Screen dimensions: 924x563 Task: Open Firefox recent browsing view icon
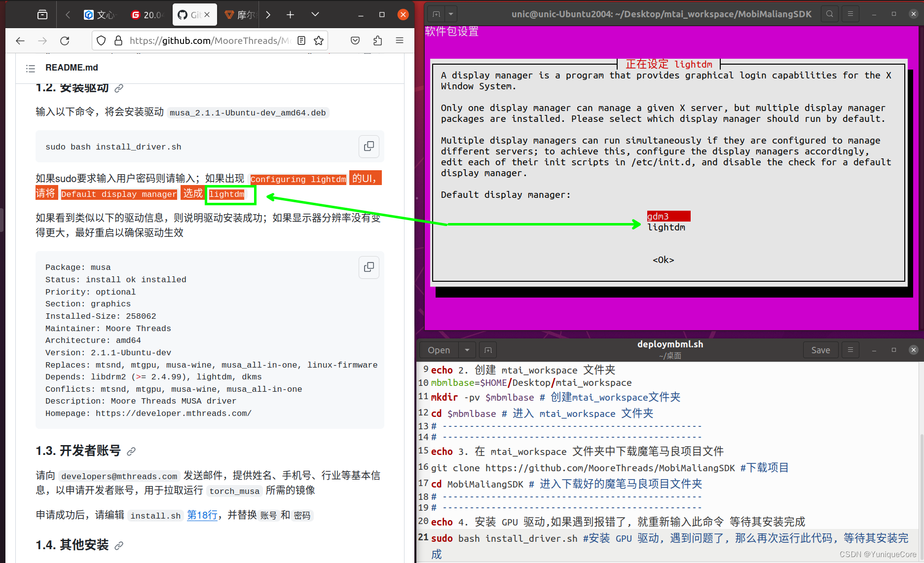pyautogui.click(x=42, y=15)
